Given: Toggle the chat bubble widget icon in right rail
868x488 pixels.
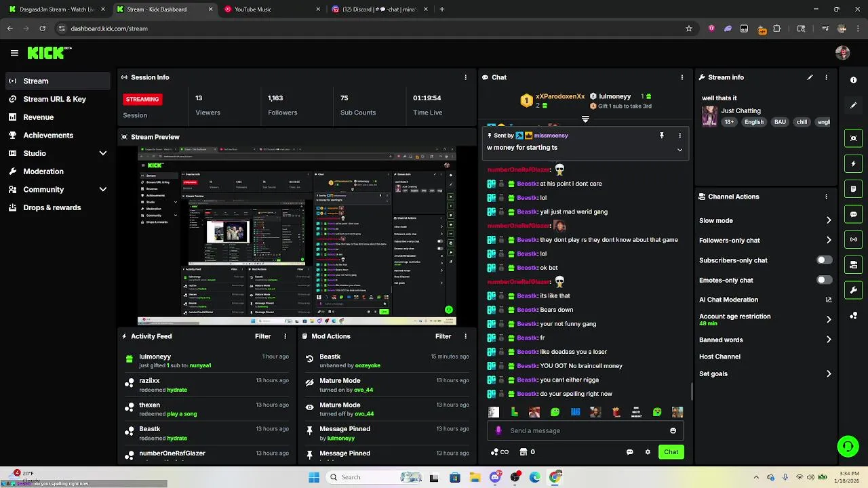Looking at the screenshot, I should [x=853, y=214].
